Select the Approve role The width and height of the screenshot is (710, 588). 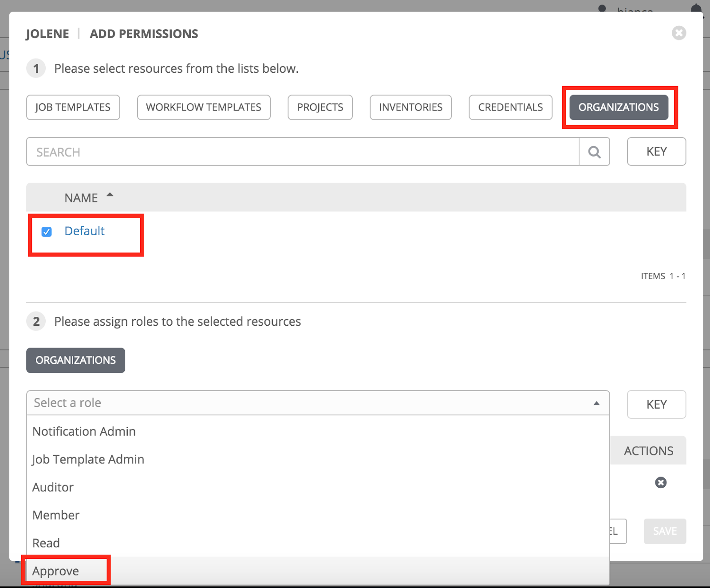pyautogui.click(x=55, y=571)
